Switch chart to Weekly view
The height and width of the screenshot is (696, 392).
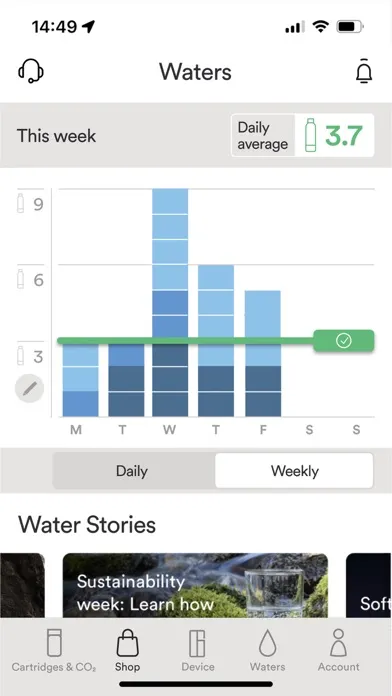tap(294, 471)
